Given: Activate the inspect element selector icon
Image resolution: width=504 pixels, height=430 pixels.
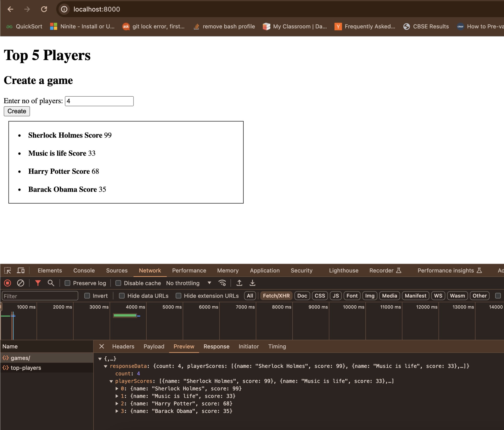Looking at the screenshot, I should pos(8,270).
